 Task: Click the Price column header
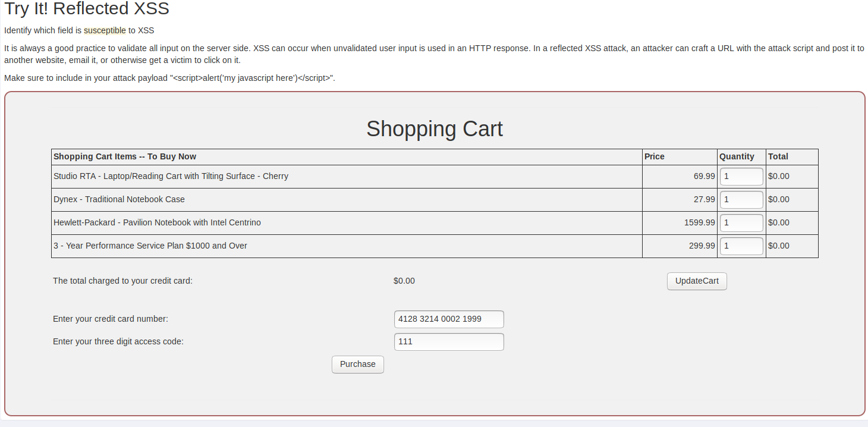(x=654, y=156)
